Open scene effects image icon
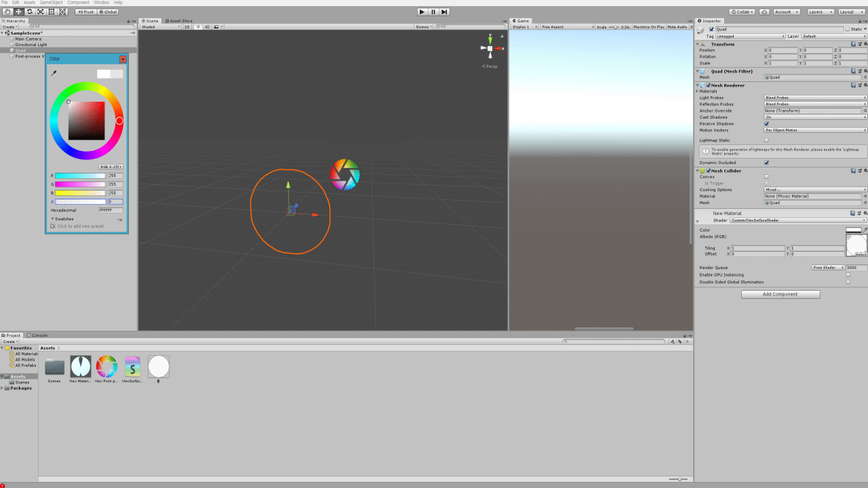The width and height of the screenshot is (868, 488). tap(217, 26)
